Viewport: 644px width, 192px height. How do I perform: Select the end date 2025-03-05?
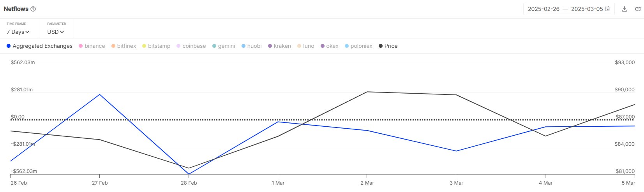tap(587, 9)
